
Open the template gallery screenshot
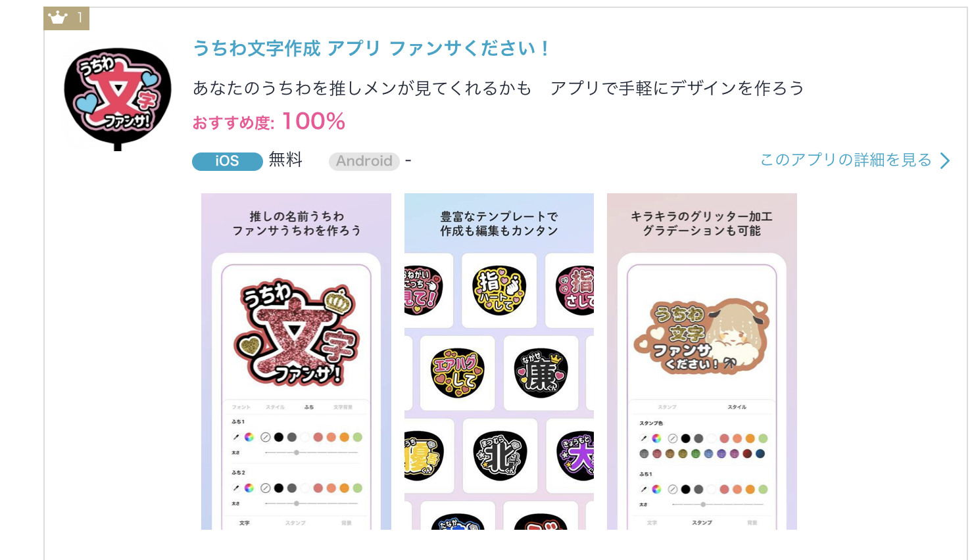499,362
